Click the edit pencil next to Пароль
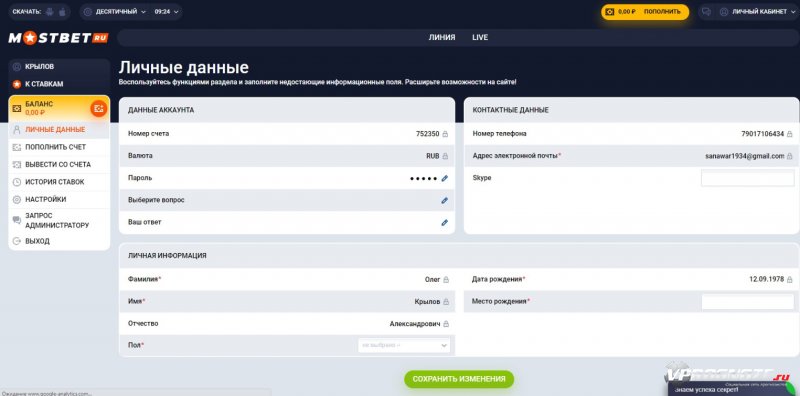The width and height of the screenshot is (800, 396). (x=444, y=178)
